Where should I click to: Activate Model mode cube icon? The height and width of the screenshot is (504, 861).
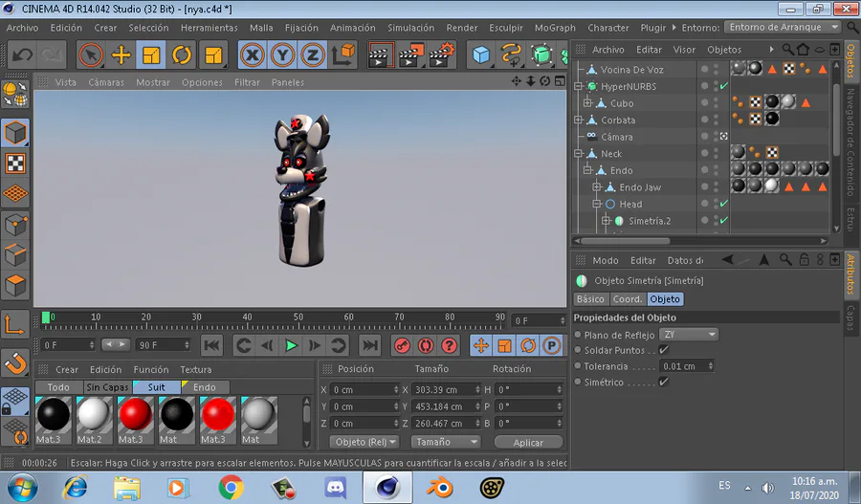pyautogui.click(x=14, y=133)
